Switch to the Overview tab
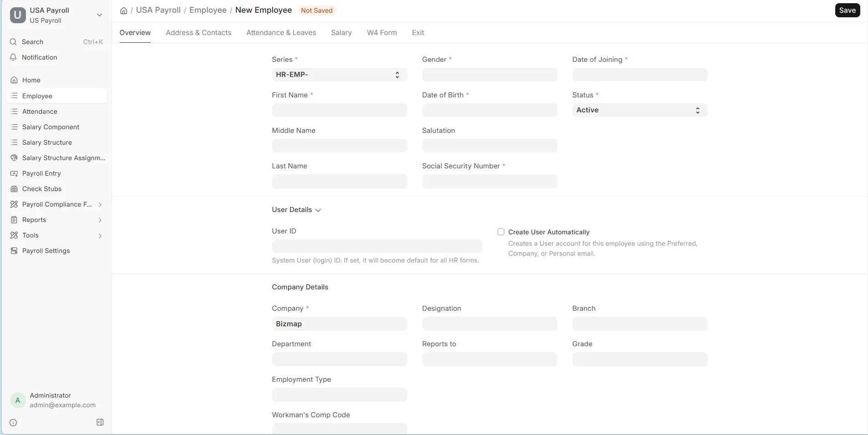This screenshot has width=868, height=435. pyautogui.click(x=135, y=33)
